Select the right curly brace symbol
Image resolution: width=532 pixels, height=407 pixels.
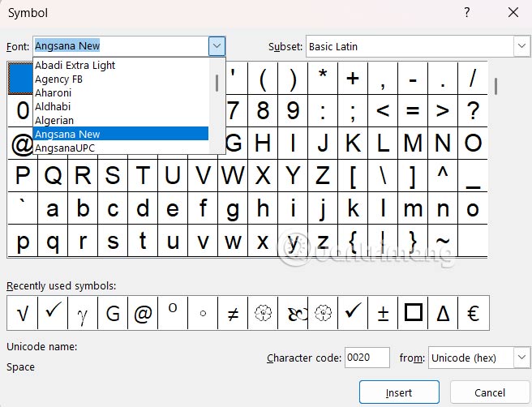click(x=413, y=241)
